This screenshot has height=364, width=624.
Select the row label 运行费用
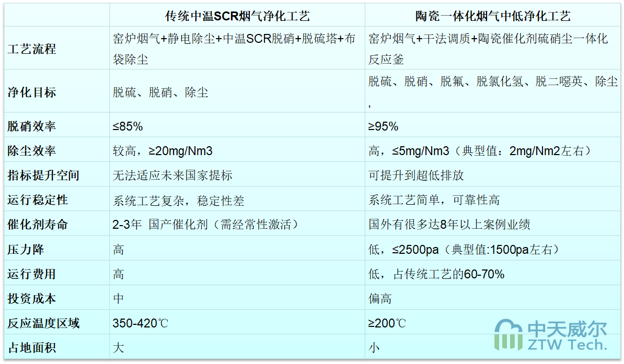point(32,274)
